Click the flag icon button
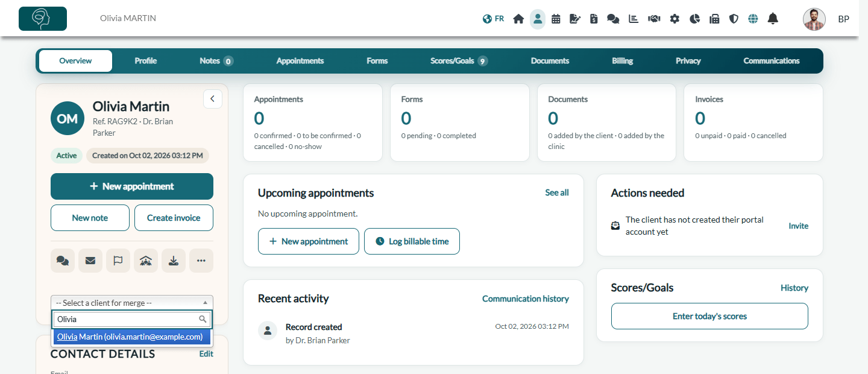 118,261
